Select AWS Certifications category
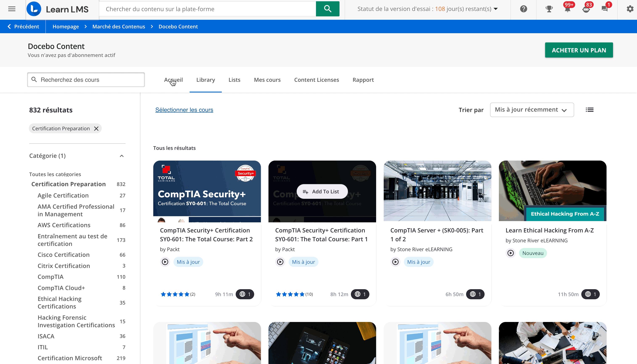The width and height of the screenshot is (637, 364). coord(64,225)
